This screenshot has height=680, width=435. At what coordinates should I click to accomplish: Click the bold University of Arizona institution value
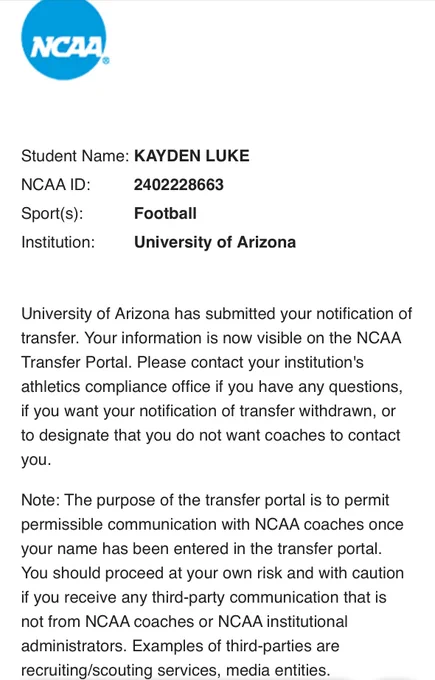point(215,242)
